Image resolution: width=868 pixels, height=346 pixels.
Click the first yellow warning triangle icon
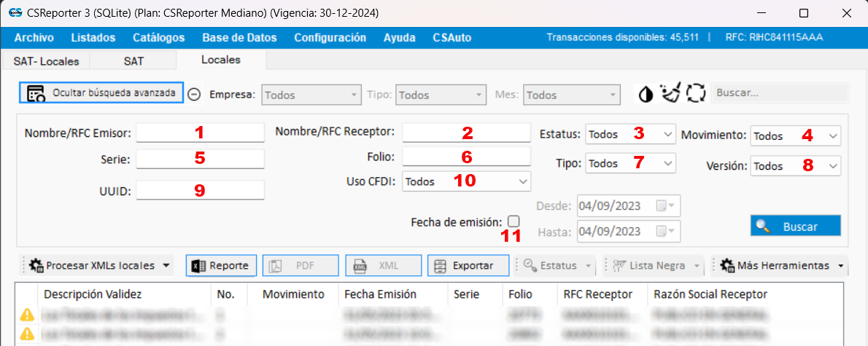pos(26,315)
